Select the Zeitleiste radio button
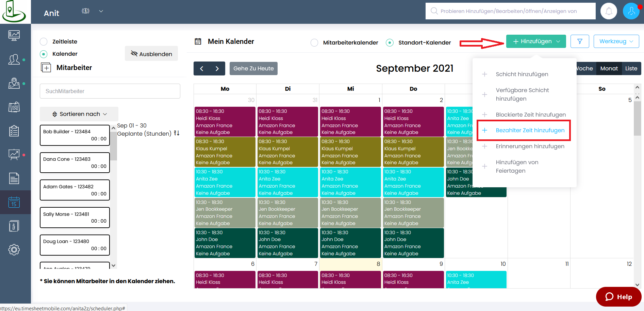This screenshot has height=311, width=644. point(44,42)
